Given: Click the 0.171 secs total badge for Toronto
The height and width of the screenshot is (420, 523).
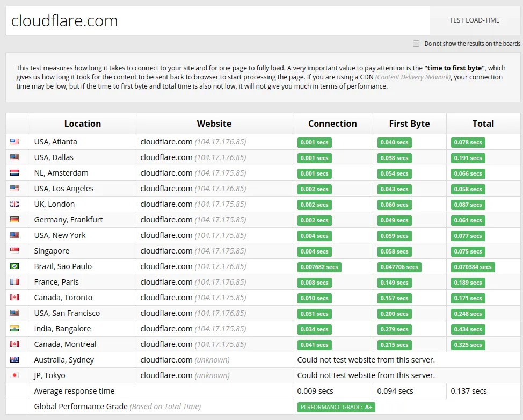Looking at the screenshot, I should [x=468, y=298].
